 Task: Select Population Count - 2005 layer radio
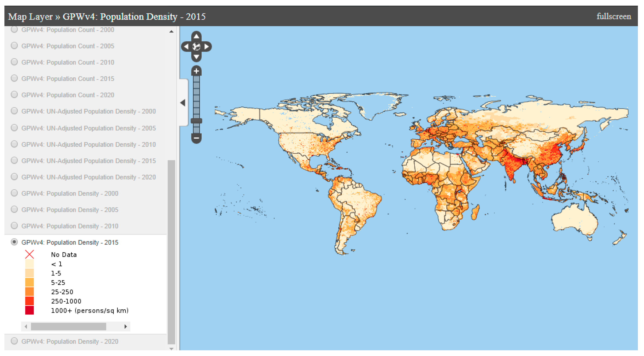coord(14,46)
